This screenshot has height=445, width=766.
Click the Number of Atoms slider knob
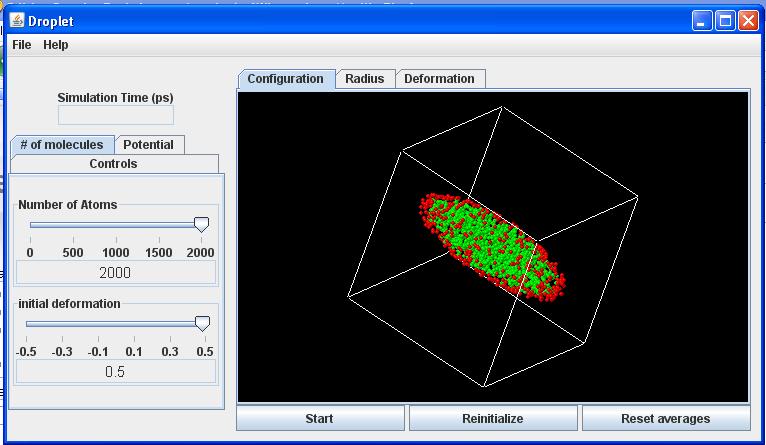pyautogui.click(x=201, y=225)
